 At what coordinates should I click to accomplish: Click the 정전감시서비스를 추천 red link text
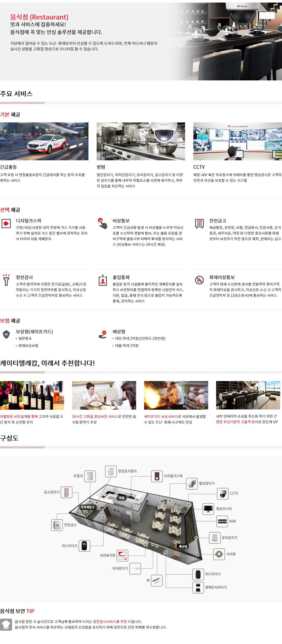[110, 621]
